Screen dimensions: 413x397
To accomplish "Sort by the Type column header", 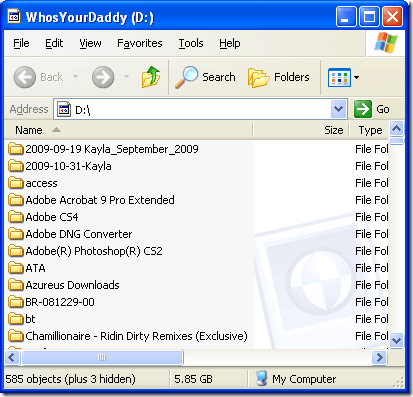I will (369, 130).
